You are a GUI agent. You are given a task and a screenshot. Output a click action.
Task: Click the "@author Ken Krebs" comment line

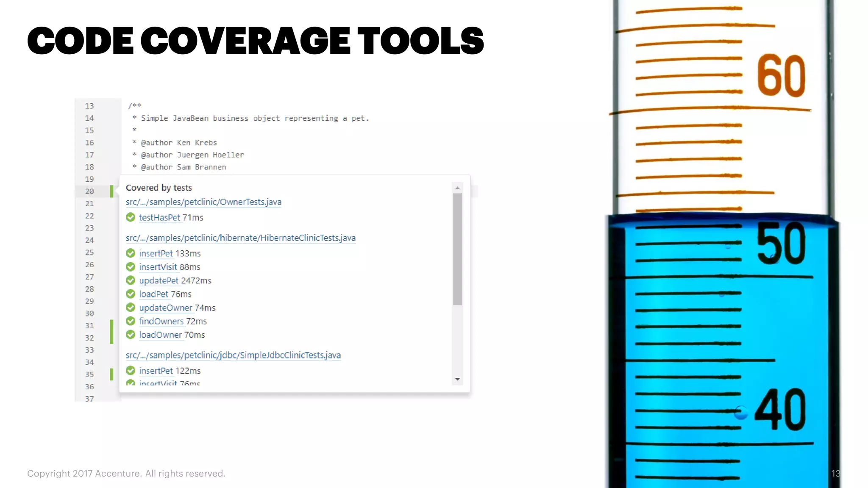pyautogui.click(x=175, y=143)
